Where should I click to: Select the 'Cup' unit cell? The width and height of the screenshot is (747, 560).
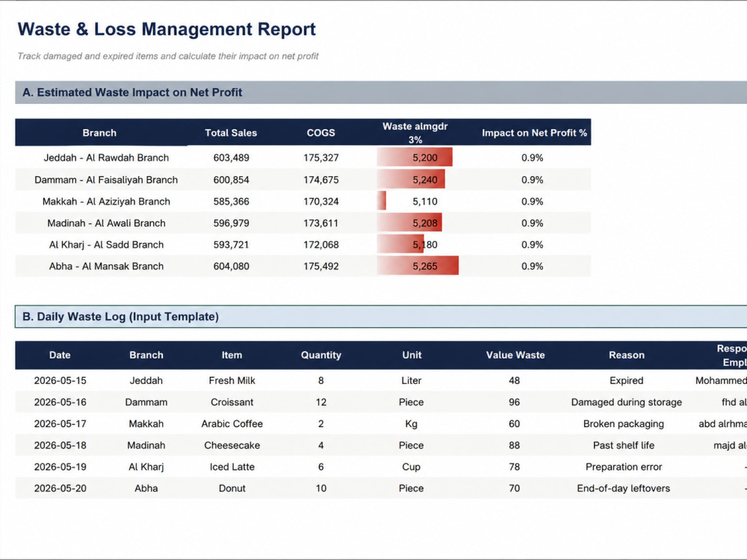pyautogui.click(x=411, y=467)
